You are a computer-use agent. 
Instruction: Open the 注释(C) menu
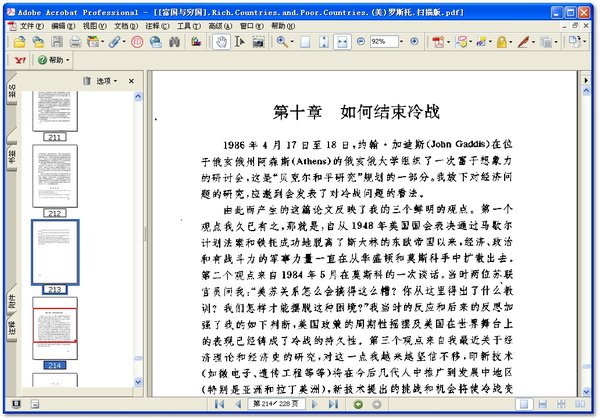click(x=156, y=24)
